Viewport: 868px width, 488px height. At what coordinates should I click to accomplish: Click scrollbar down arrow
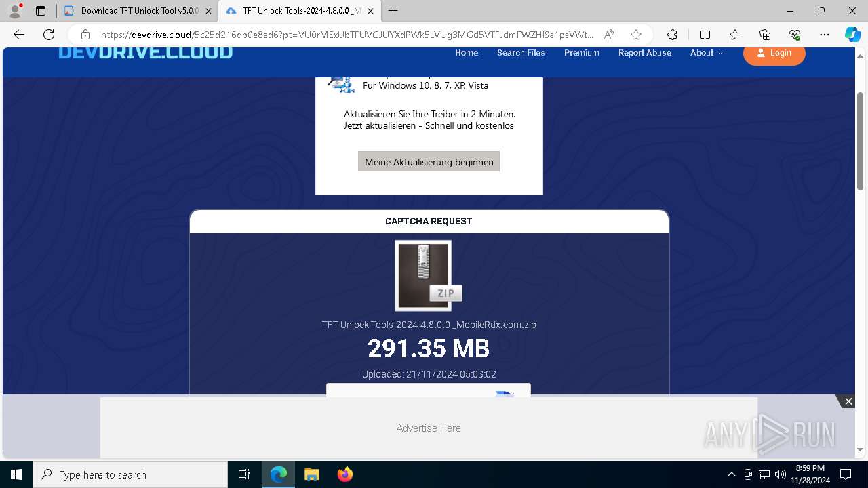861,449
